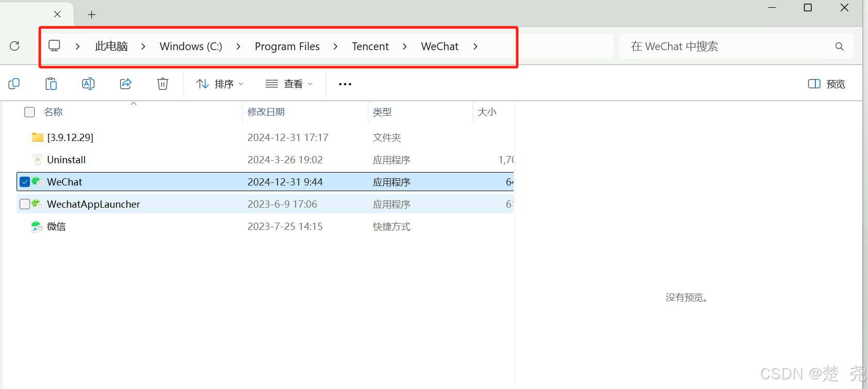Click the WeChat application icon

point(37,182)
